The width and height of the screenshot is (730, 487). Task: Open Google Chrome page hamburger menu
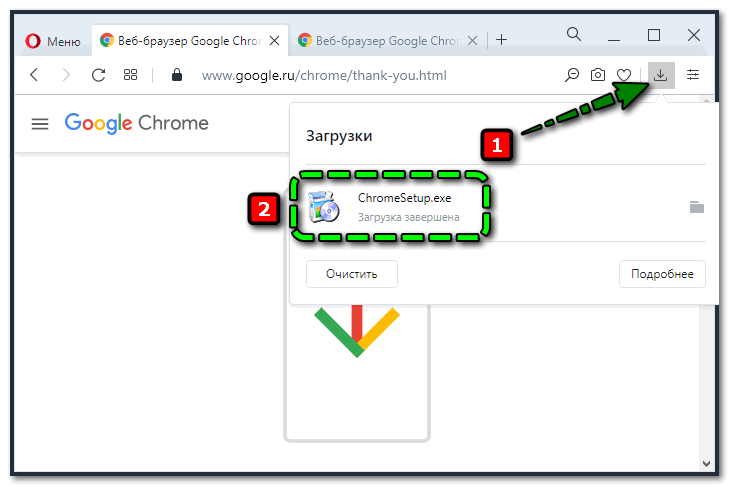(40, 124)
